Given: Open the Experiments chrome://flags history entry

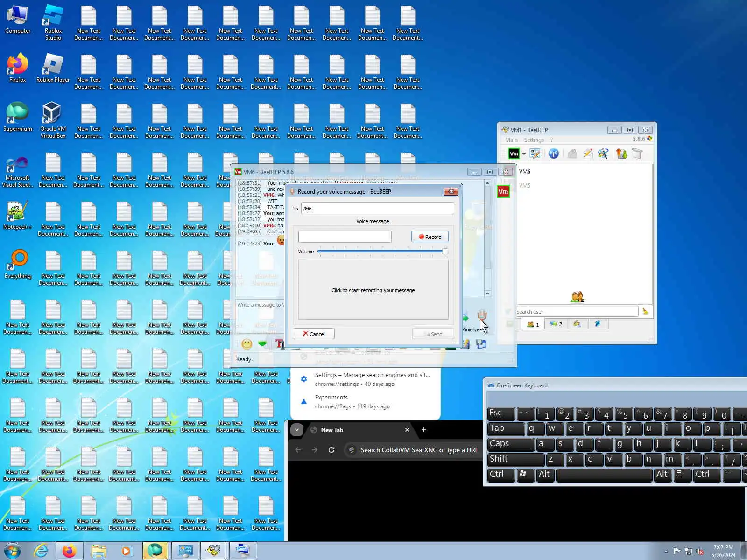Looking at the screenshot, I should coord(366,402).
